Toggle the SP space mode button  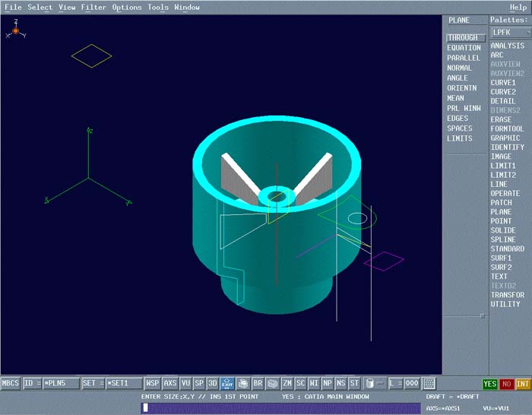coord(199,384)
